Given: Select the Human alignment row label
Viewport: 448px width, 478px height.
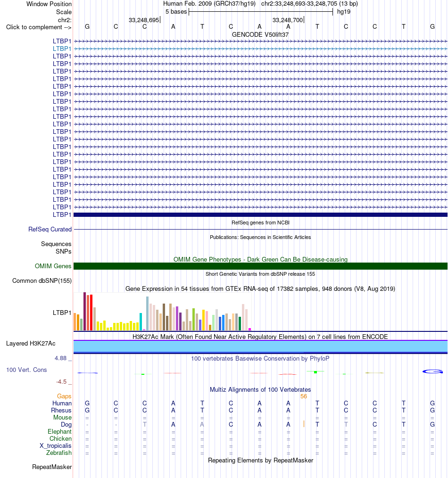Looking at the screenshot, I should [x=62, y=403].
